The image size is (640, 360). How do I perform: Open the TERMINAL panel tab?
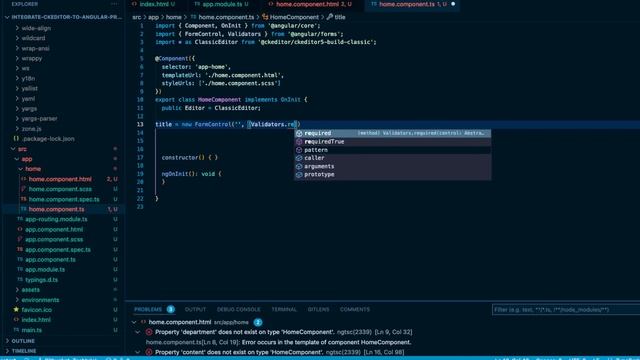pos(284,309)
